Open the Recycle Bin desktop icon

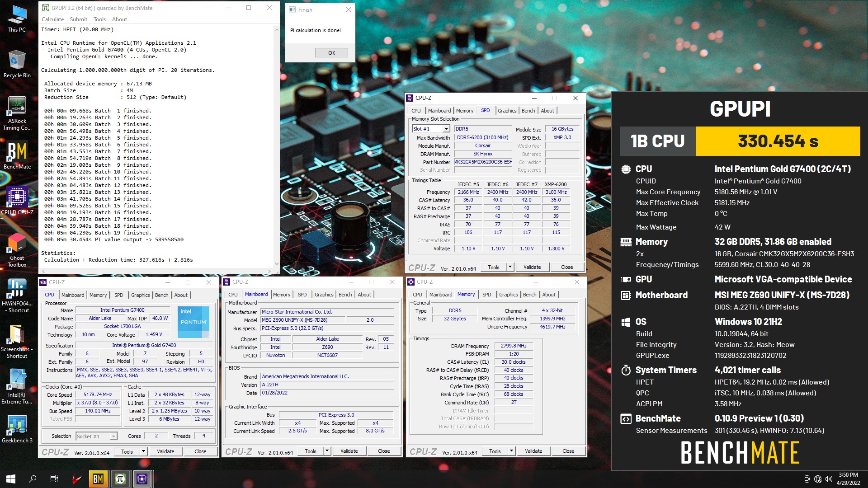click(x=17, y=64)
